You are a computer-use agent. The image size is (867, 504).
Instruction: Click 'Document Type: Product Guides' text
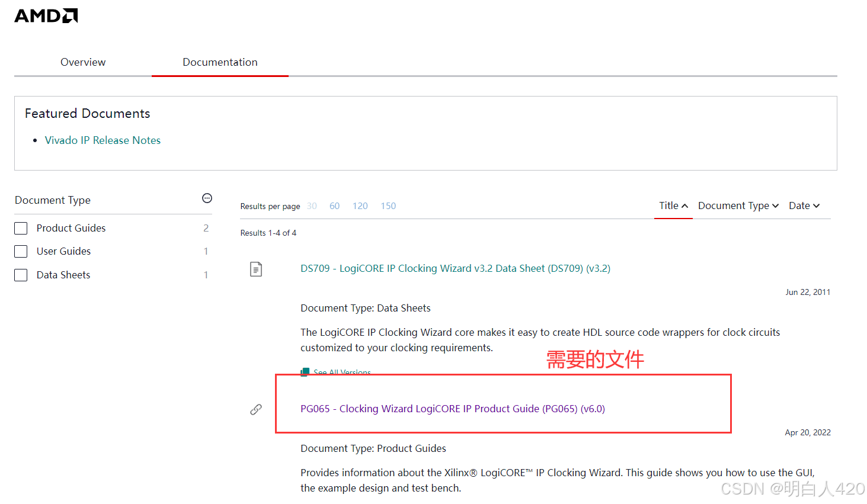(x=373, y=448)
